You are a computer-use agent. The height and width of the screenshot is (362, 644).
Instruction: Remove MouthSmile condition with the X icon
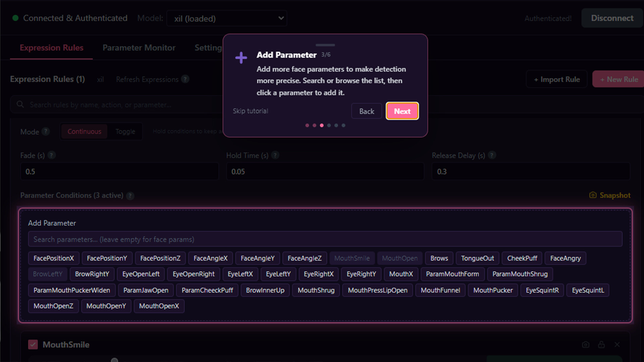[x=617, y=345]
